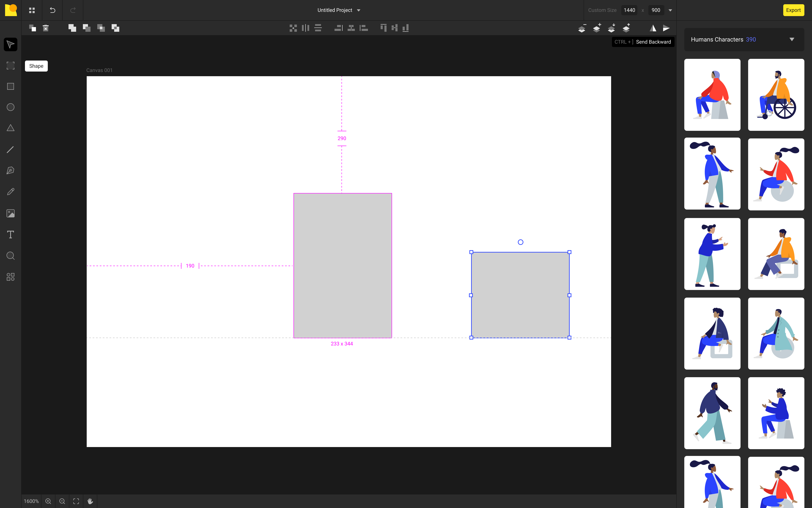The image size is (812, 508).
Task: Bring the selected shape forward
Action: coord(627,28)
